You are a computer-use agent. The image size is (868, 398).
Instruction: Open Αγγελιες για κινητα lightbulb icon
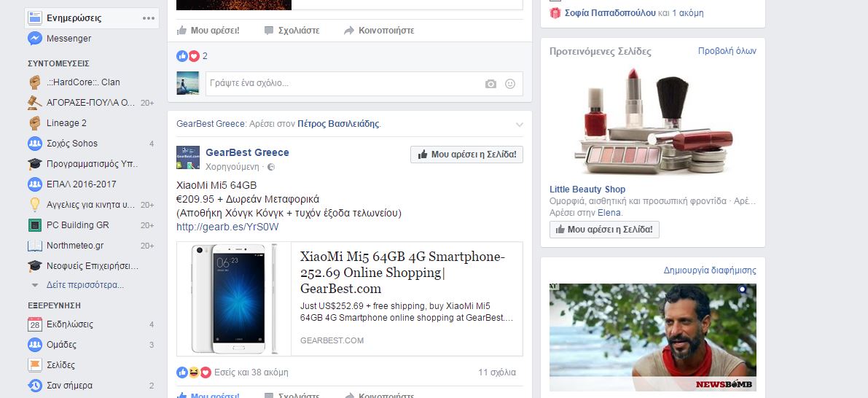pyautogui.click(x=35, y=204)
